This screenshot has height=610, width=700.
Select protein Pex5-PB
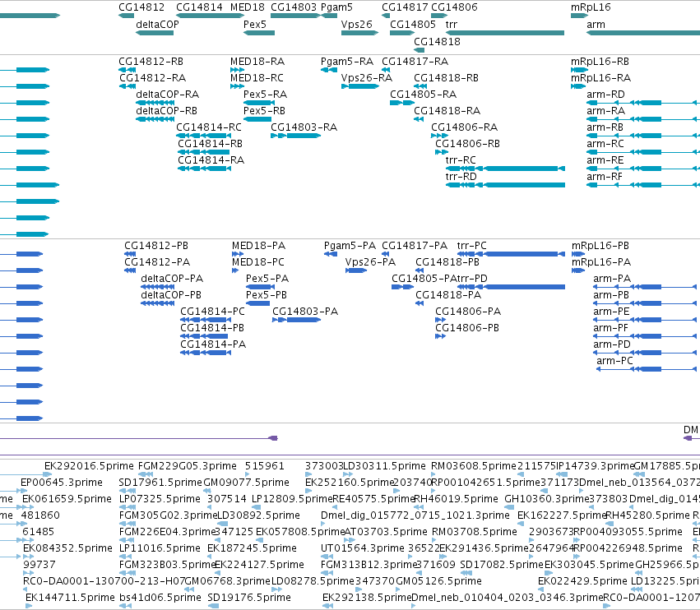pos(266,295)
